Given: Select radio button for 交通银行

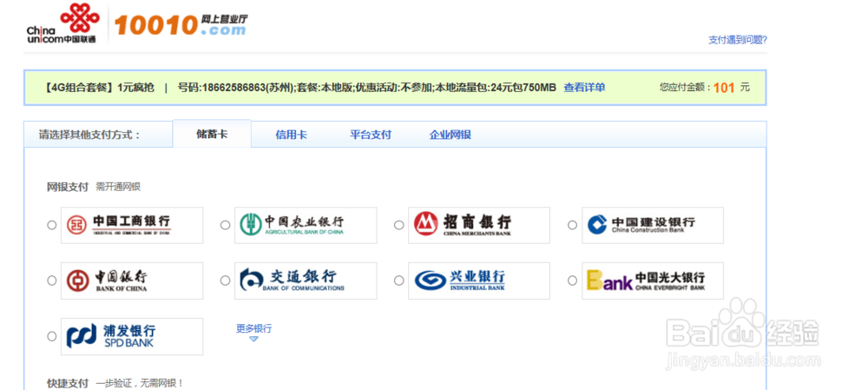Looking at the screenshot, I should 226,281.
